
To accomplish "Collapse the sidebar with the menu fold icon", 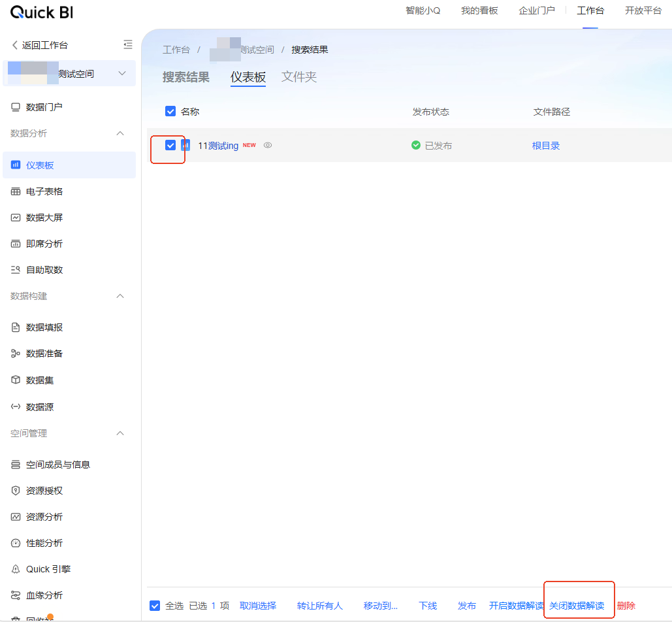I will [x=128, y=44].
